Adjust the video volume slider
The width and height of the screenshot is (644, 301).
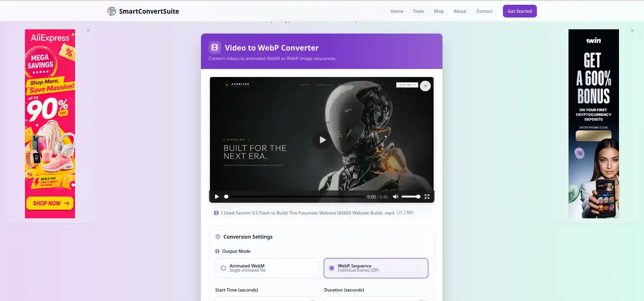pos(410,197)
